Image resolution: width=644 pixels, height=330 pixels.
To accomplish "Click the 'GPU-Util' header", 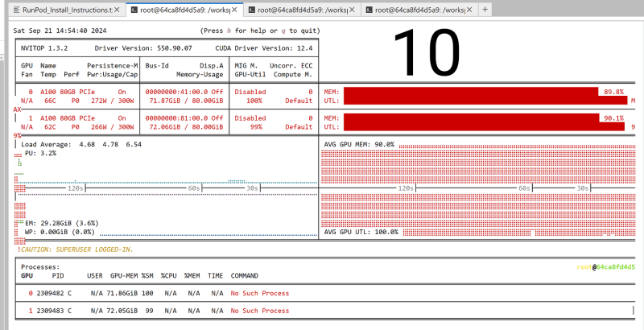I will pos(250,75).
